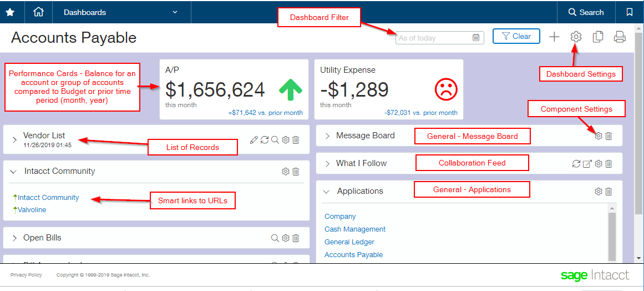Click the Applications list scrollbar

click(x=612, y=236)
